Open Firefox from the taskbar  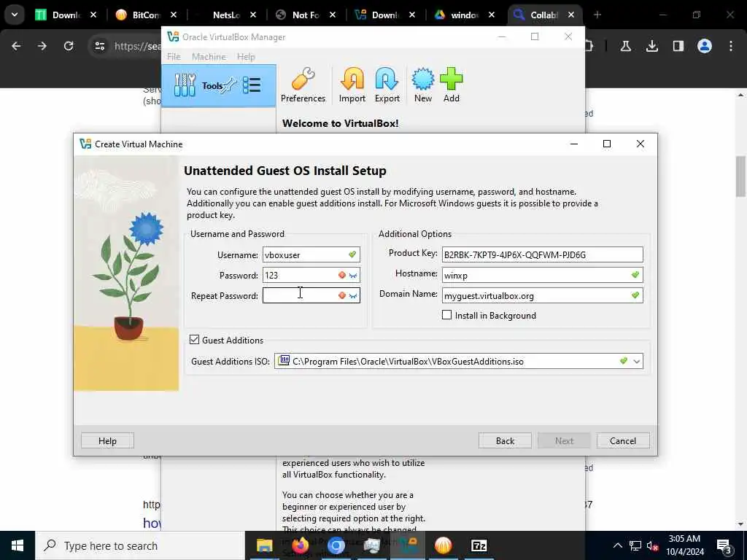coord(300,545)
